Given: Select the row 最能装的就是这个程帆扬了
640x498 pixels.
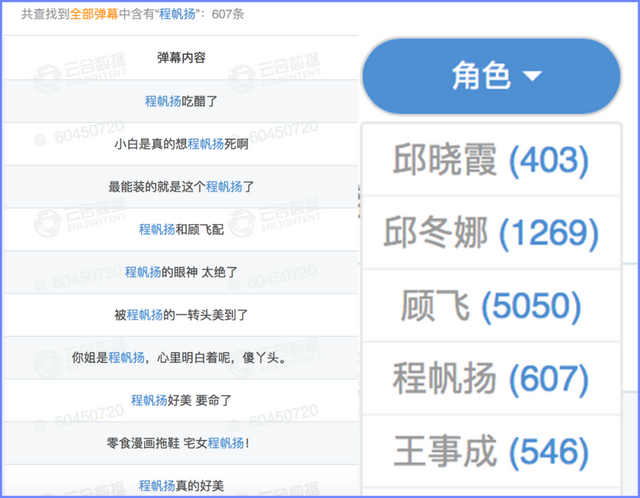Looking at the screenshot, I should click(181, 187).
